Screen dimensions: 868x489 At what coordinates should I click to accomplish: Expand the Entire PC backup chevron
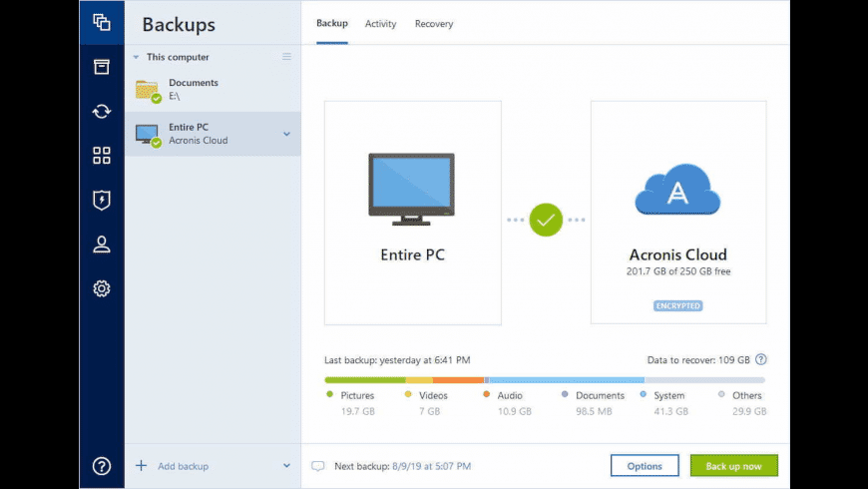click(x=286, y=134)
